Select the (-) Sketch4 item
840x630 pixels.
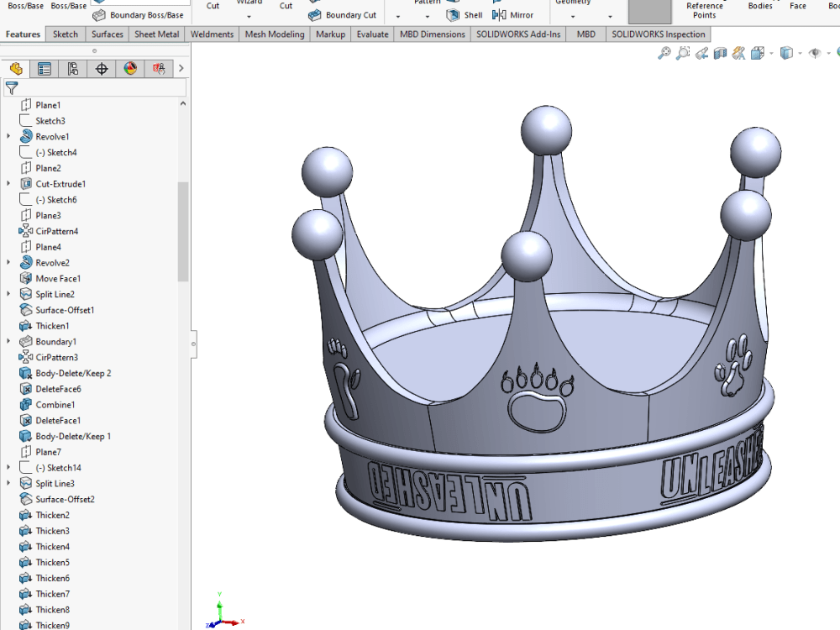click(x=48, y=153)
